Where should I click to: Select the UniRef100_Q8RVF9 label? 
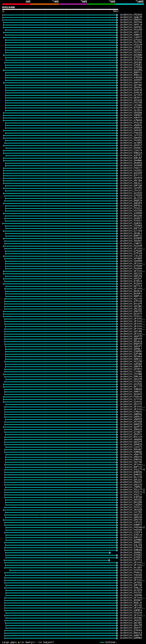coord(131,366)
